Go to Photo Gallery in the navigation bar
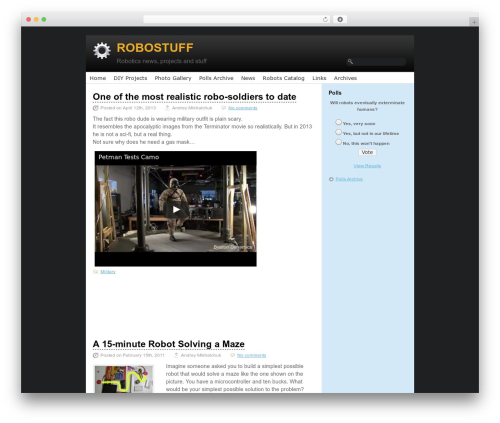This screenshot has height=423, width=500. coord(173,78)
